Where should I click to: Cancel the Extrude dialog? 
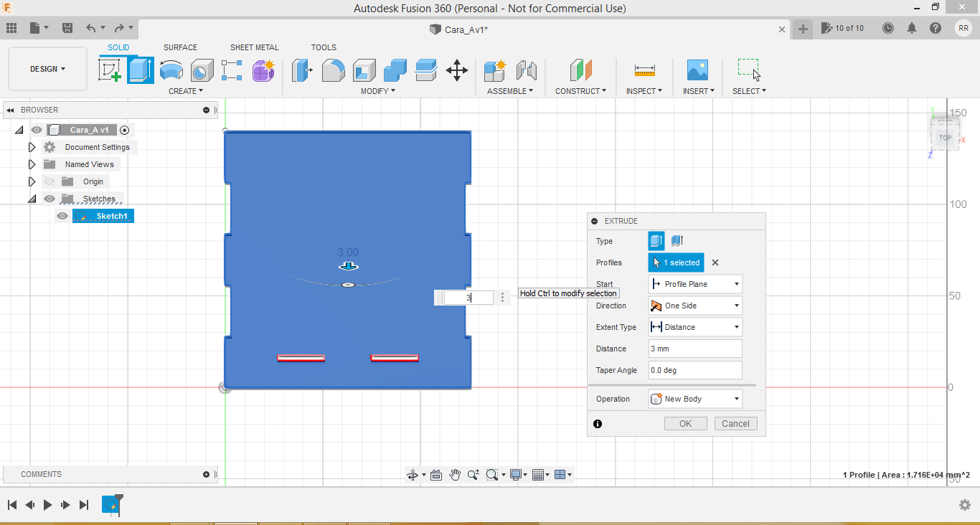735,423
